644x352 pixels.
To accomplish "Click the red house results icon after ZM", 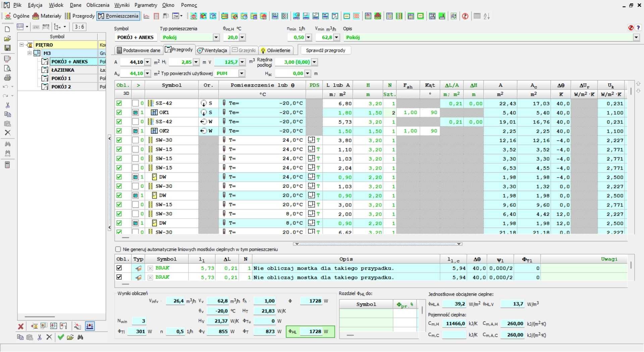I will click(x=194, y=16).
